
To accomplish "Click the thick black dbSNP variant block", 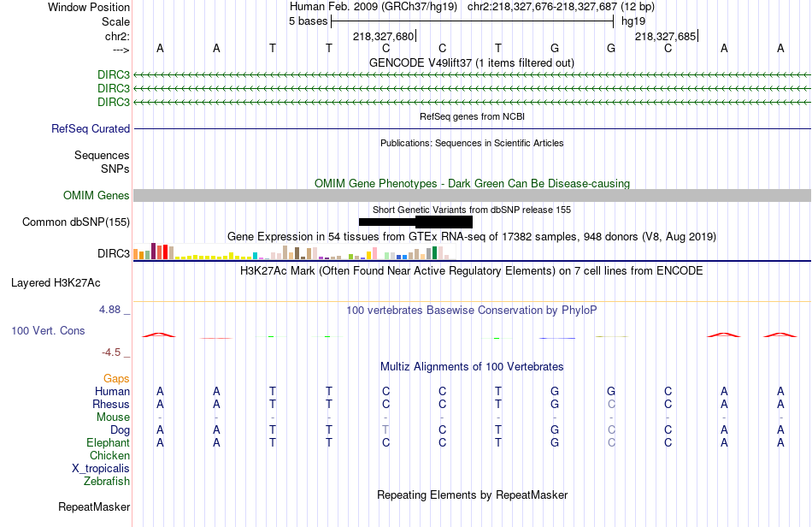I will point(444,222).
